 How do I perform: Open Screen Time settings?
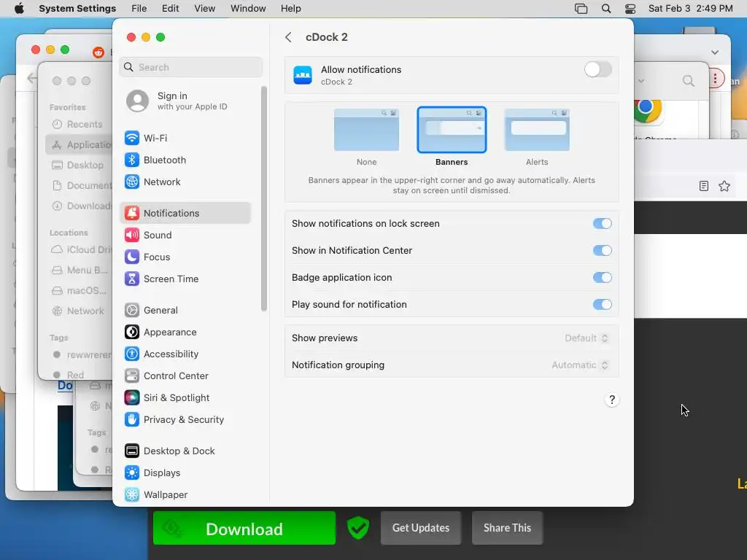(185, 279)
